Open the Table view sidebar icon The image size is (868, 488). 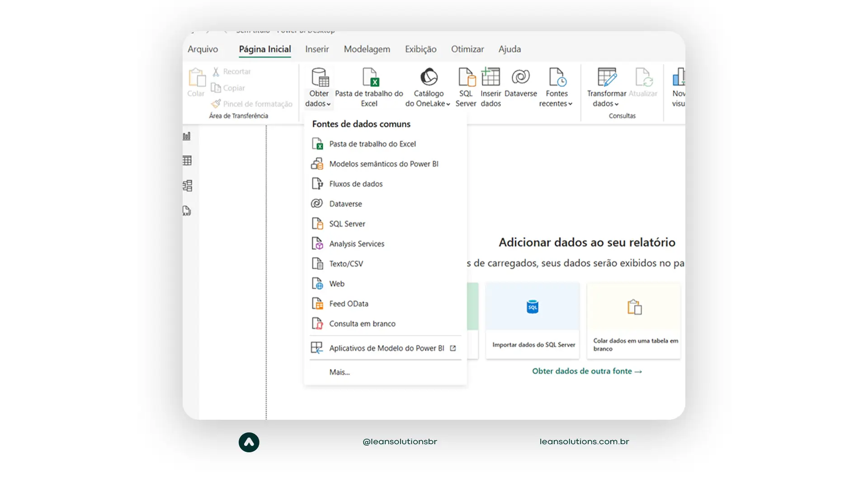pyautogui.click(x=187, y=160)
